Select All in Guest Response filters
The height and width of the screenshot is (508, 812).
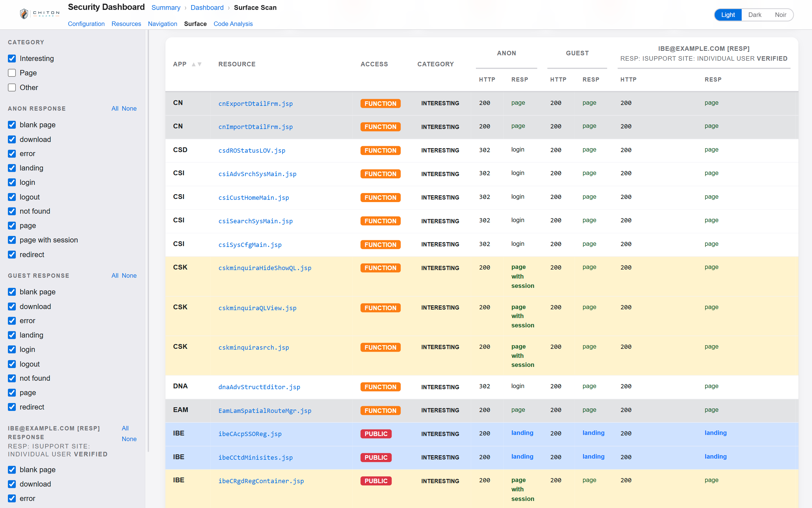(115, 275)
